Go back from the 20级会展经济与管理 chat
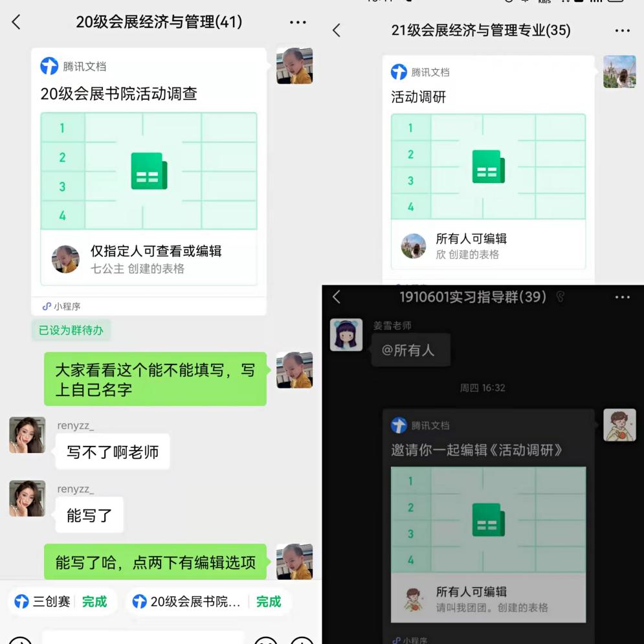644x644 pixels. click(16, 22)
